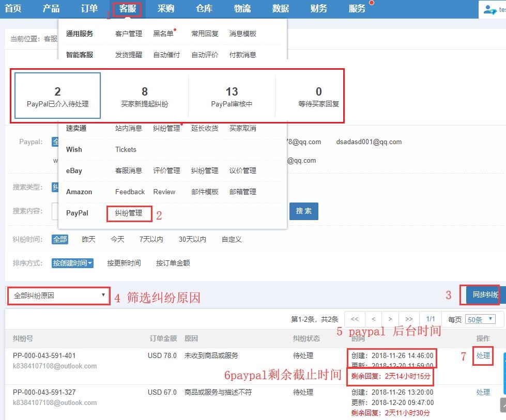Open Amazon Review entry
The height and width of the screenshot is (420, 506).
(164, 192)
